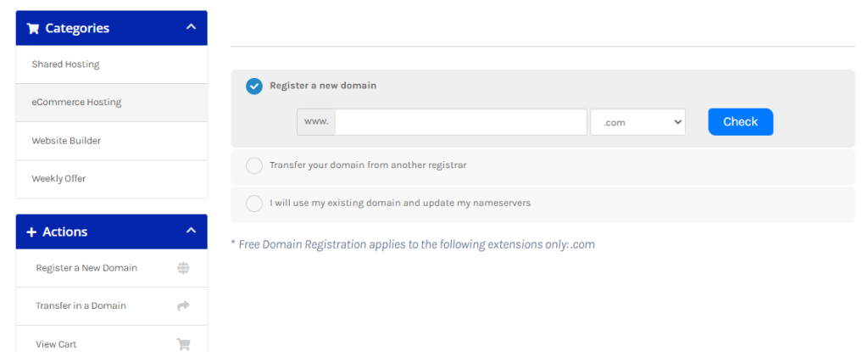Choose Transfer your domain from another registrar

[x=254, y=165]
